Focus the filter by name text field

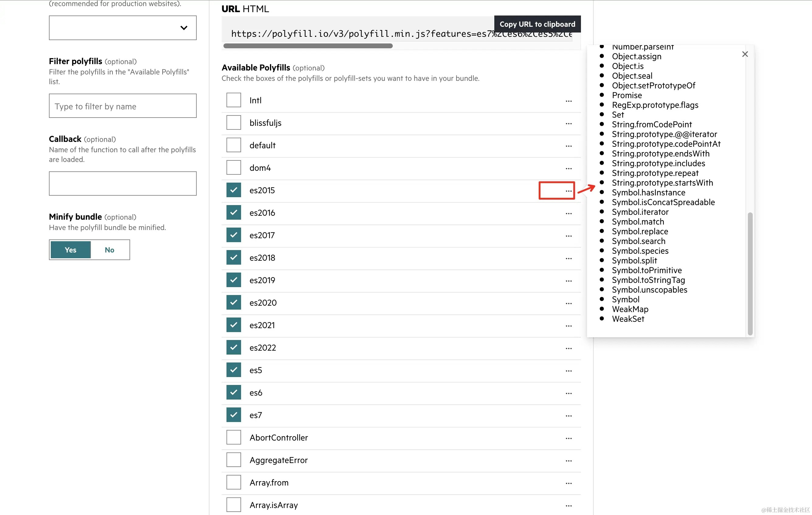tap(123, 106)
